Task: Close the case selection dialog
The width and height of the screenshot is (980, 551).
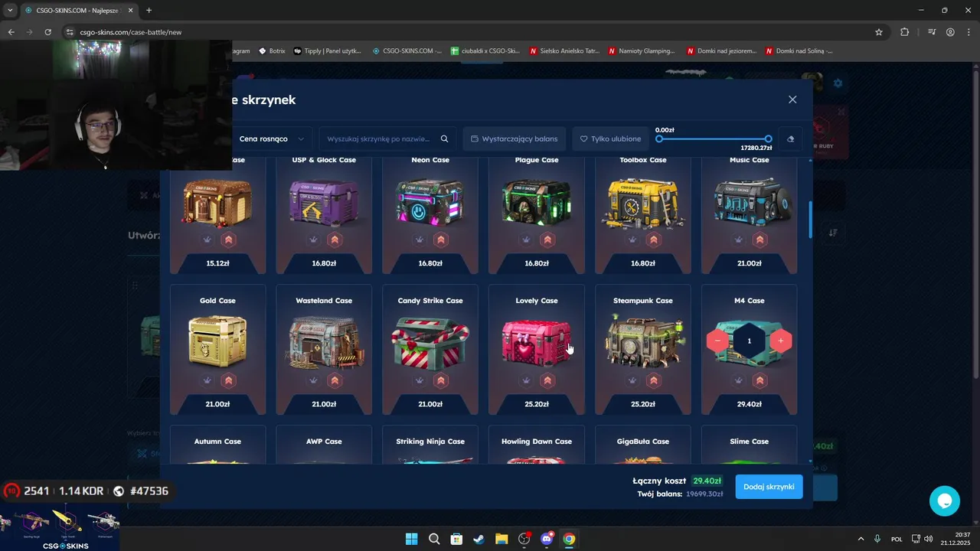Action: pos(792,99)
